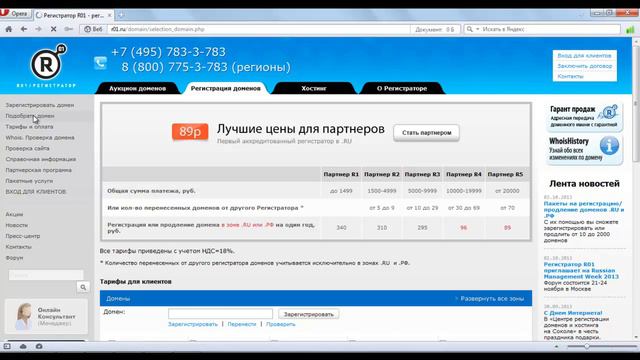Open news Регистратор R01 приглашает на Russian Management Week
Image resolution: width=640 pixels, height=360 pixels.
(x=581, y=270)
